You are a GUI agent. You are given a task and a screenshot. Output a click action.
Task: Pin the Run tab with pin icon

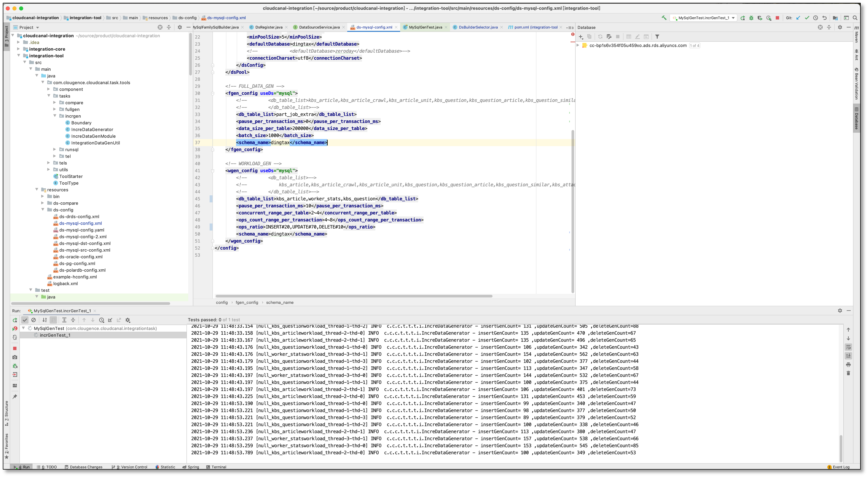[15, 397]
